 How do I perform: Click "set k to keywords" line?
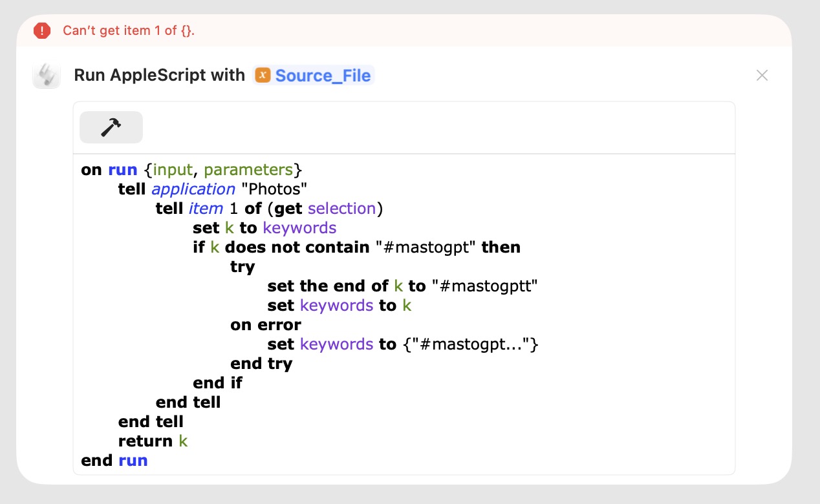264,228
